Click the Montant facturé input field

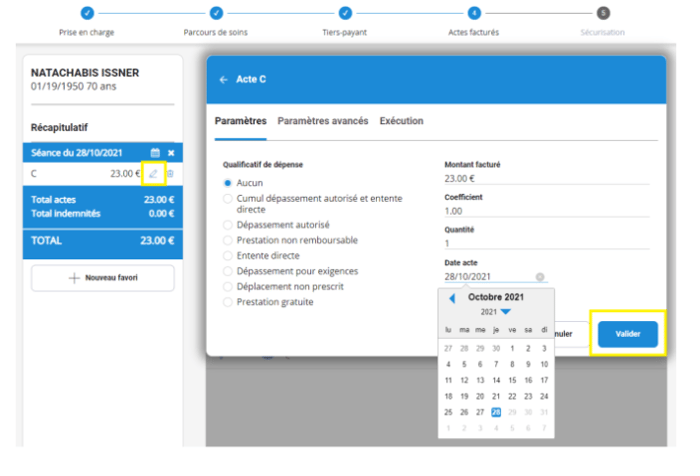pos(546,179)
